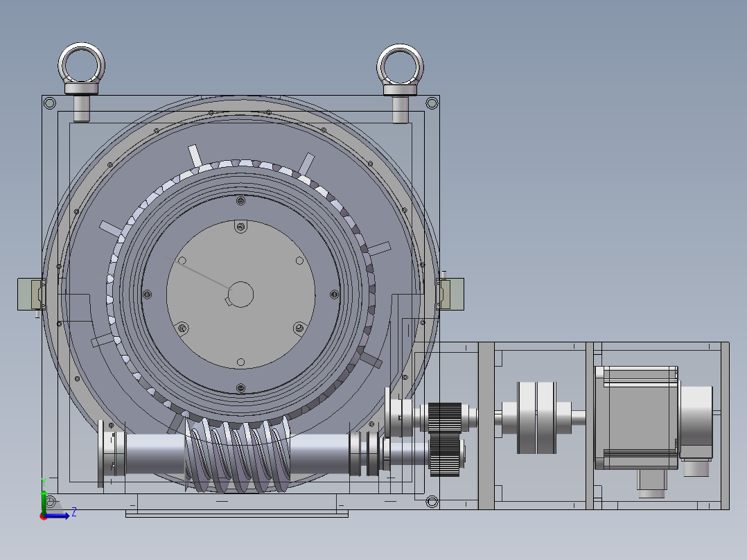
Task: Select the right side mounting bracket
Action: (x=450, y=294)
